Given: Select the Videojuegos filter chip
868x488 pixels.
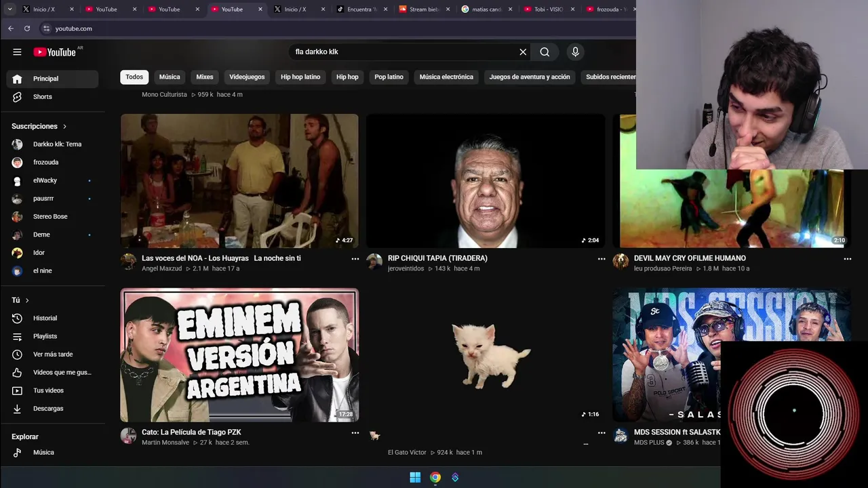Looking at the screenshot, I should pyautogui.click(x=247, y=77).
